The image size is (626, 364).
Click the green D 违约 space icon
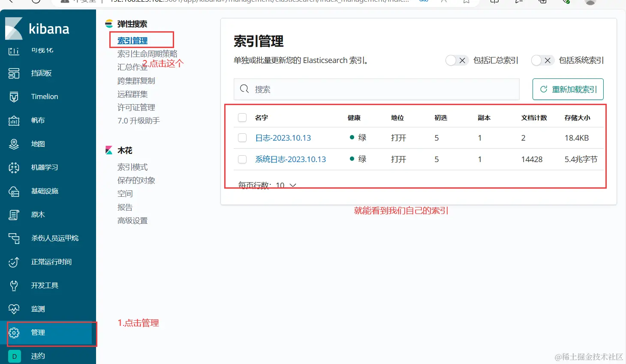(x=15, y=356)
